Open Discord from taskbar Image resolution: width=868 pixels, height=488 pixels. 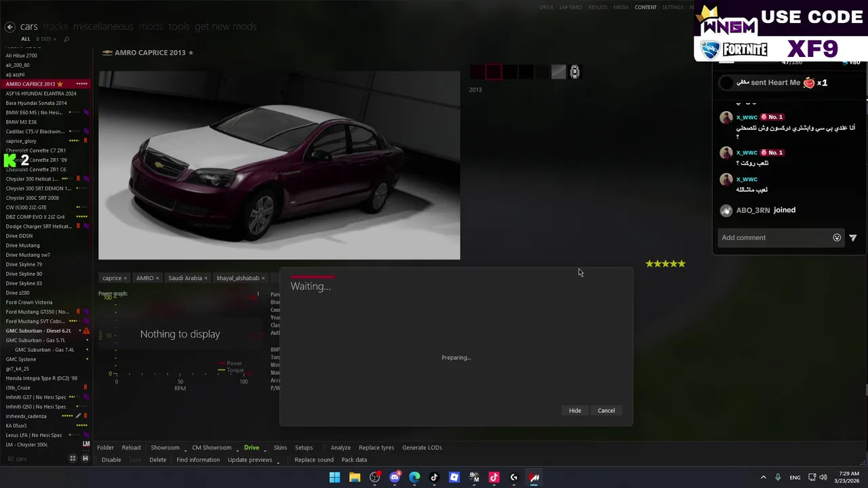(395, 478)
